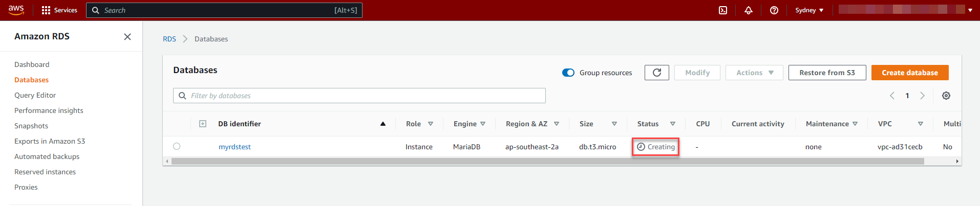
Task: Open Databases in the sidebar
Action: pos(31,80)
